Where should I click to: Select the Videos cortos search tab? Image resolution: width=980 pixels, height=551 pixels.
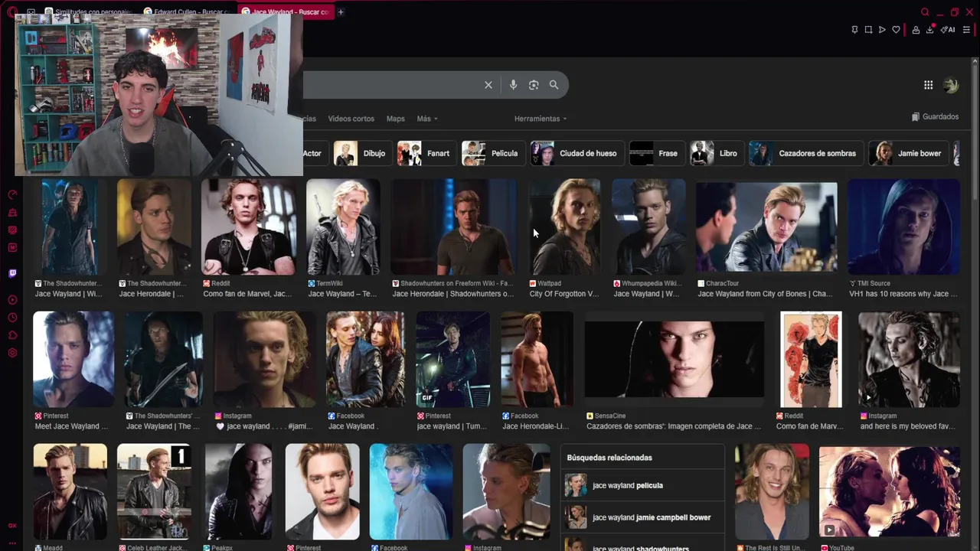351,119
